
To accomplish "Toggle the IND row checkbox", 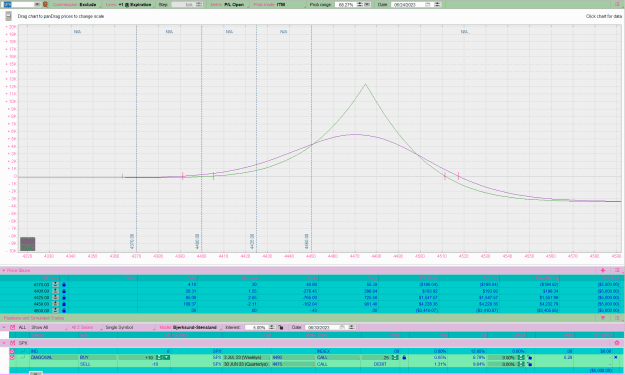I will tap(12, 351).
